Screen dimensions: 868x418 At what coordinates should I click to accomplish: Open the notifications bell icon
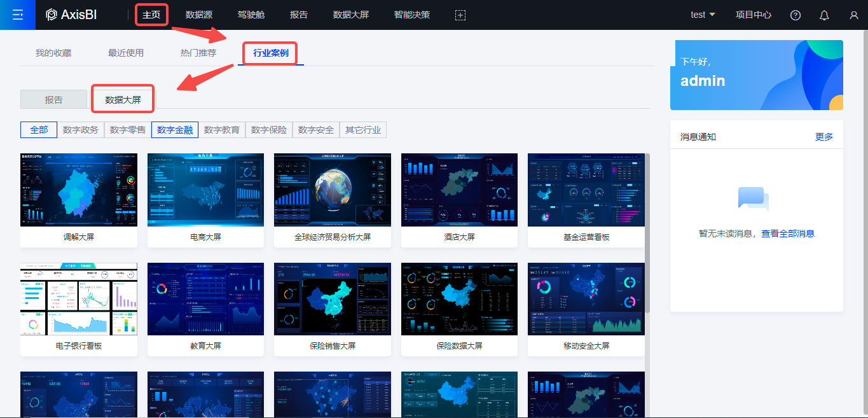[x=824, y=15]
